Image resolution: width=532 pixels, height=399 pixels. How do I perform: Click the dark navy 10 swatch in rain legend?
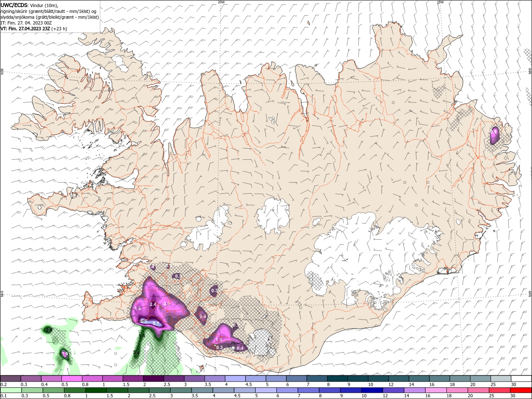(372, 390)
